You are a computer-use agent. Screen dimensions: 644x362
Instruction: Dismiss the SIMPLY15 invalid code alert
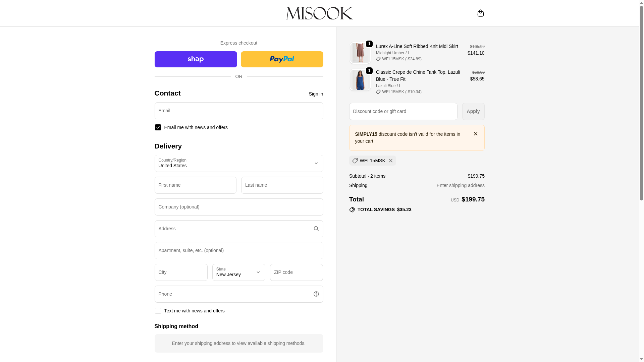point(475,134)
